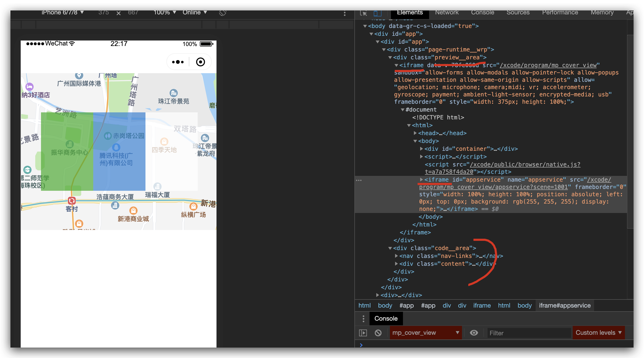Open the device toolbar three-dot menu

[x=345, y=13]
